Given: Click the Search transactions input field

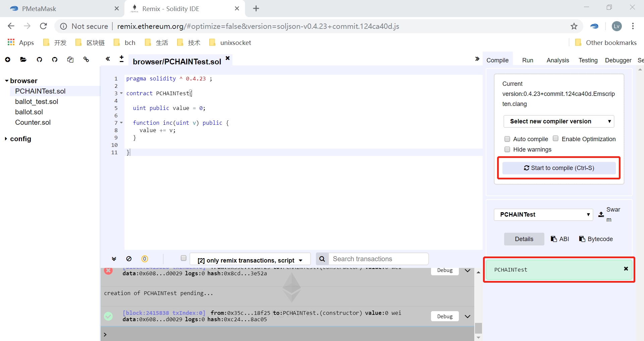Looking at the screenshot, I should point(378,259).
